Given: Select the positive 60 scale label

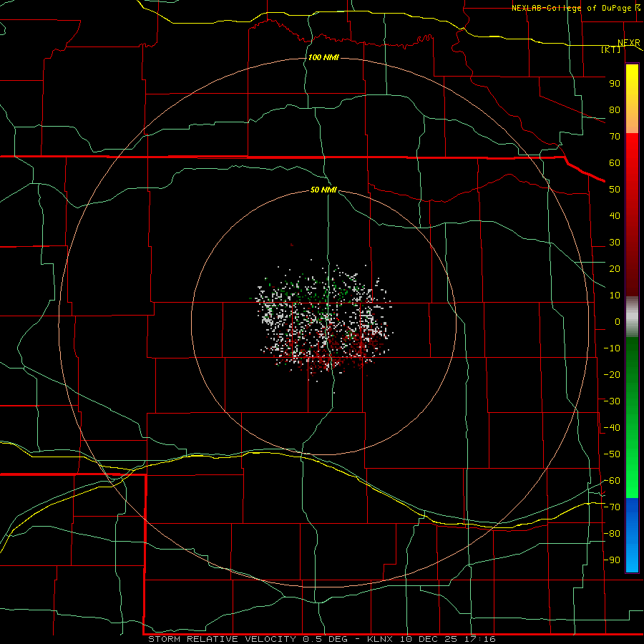Looking at the screenshot, I should click(615, 163).
